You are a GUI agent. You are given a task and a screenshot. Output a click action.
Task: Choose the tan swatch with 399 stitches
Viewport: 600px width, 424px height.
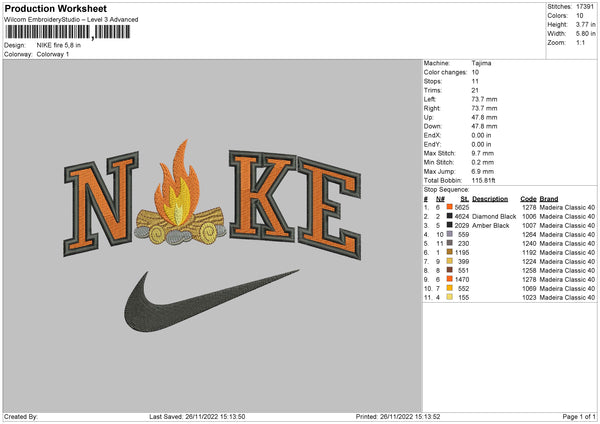[x=450, y=261]
